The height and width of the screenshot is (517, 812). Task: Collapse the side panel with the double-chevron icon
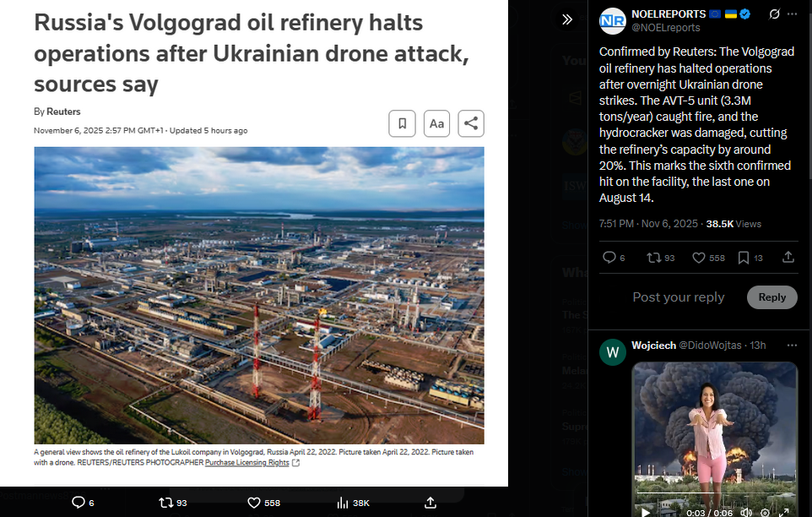click(567, 19)
